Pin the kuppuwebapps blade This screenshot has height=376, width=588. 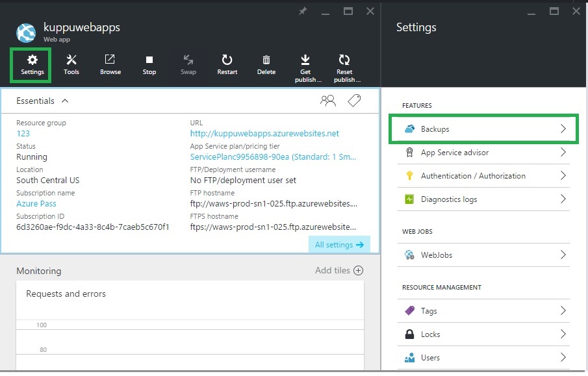coord(302,11)
